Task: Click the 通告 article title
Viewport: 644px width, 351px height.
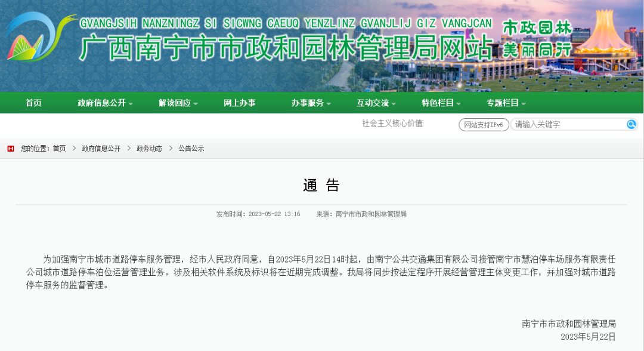Action: [321, 186]
